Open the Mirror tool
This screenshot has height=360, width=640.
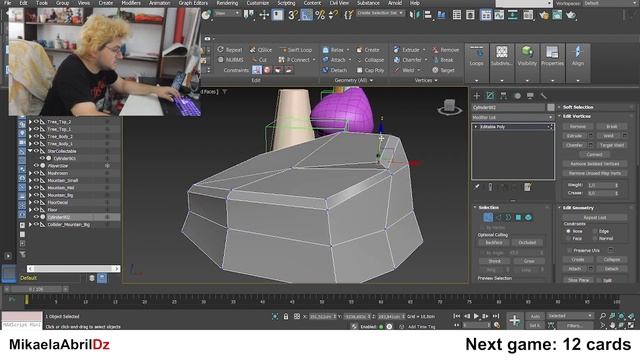coord(415,15)
